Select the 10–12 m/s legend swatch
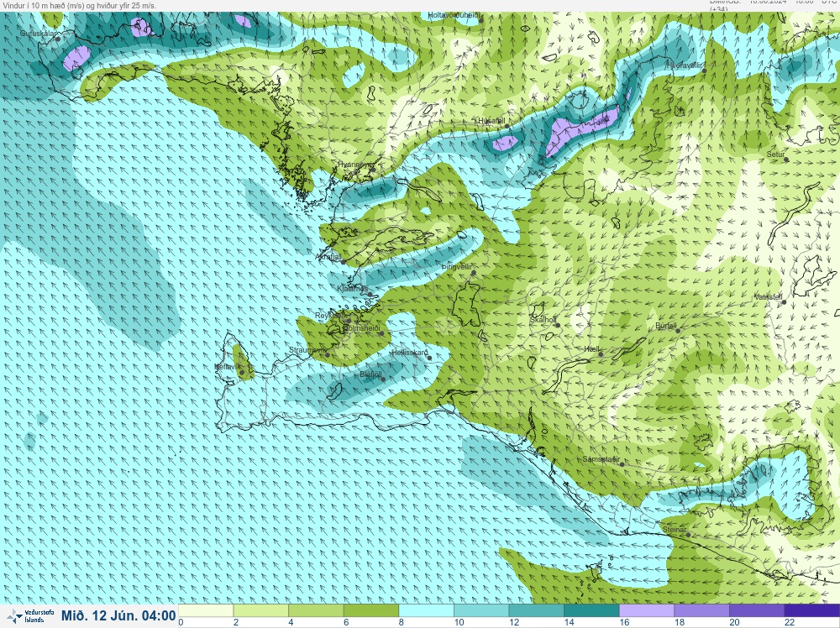The width and height of the screenshot is (840, 628). tap(481, 611)
